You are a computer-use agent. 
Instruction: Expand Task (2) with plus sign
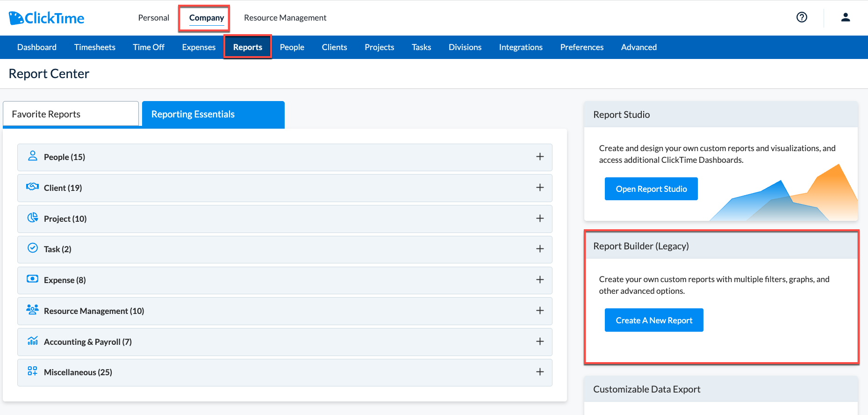tap(540, 249)
